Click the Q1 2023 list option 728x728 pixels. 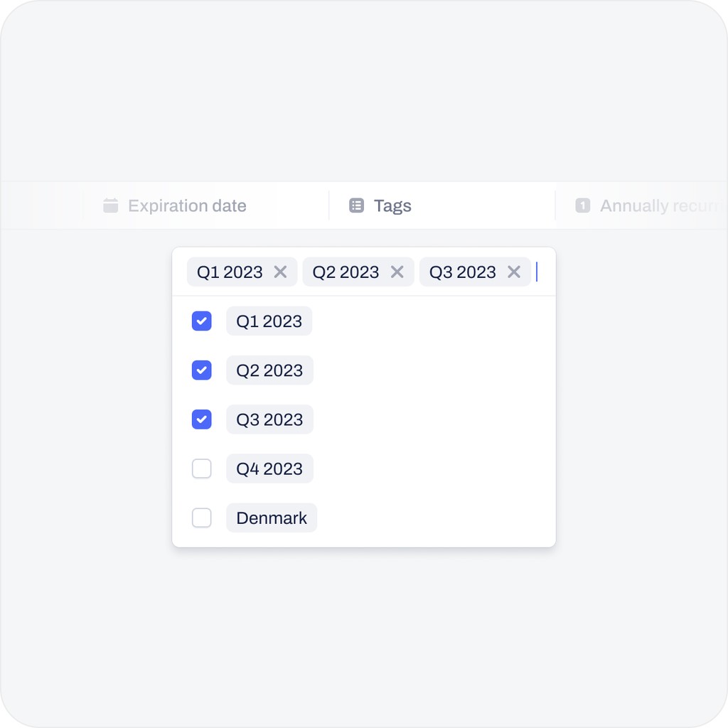(269, 321)
